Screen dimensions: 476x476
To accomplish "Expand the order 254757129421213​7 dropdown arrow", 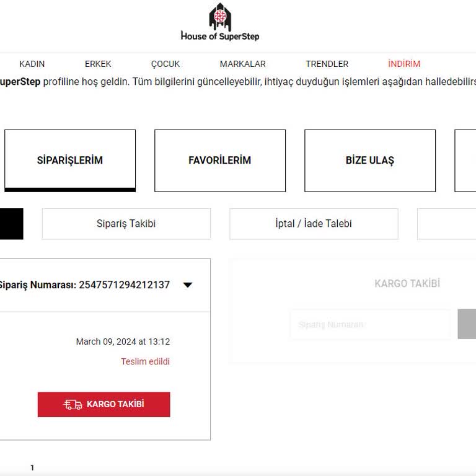I will pyautogui.click(x=188, y=285).
